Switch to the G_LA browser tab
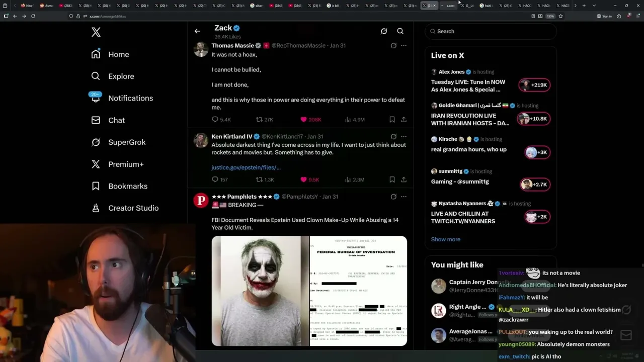This screenshot has width=644, height=362. (x=467, y=6)
